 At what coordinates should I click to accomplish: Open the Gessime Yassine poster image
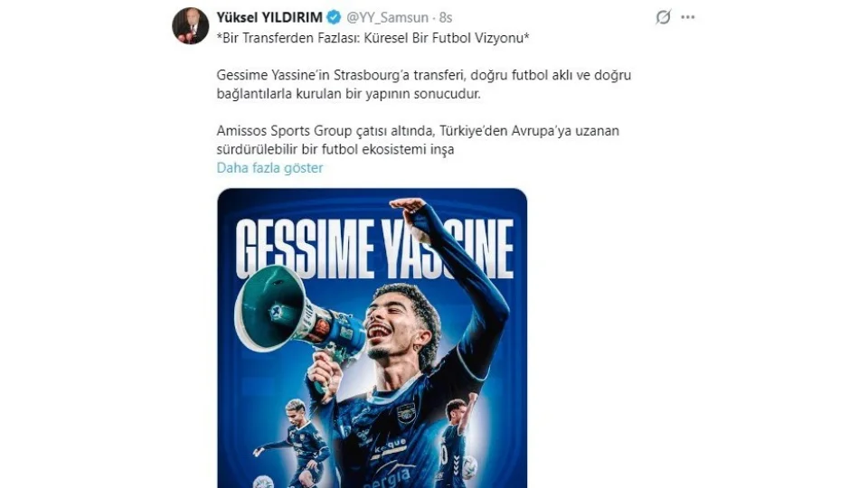(372, 338)
